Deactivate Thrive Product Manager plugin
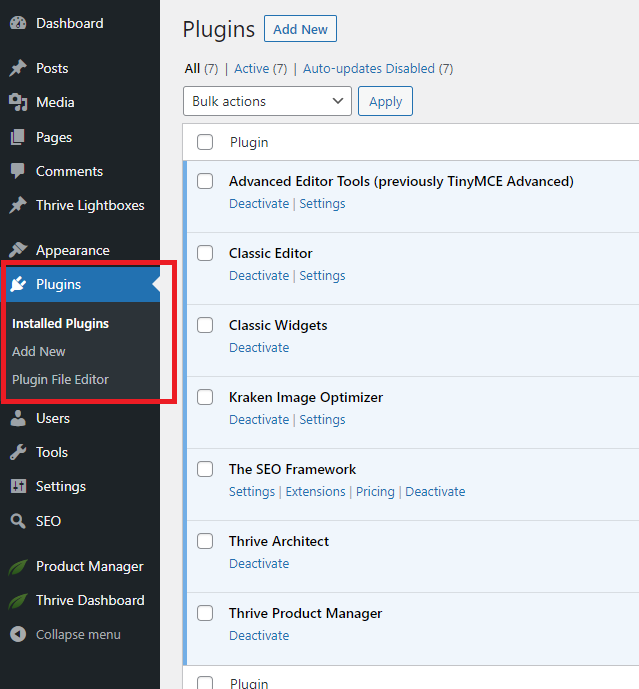639x689 pixels. [x=259, y=636]
